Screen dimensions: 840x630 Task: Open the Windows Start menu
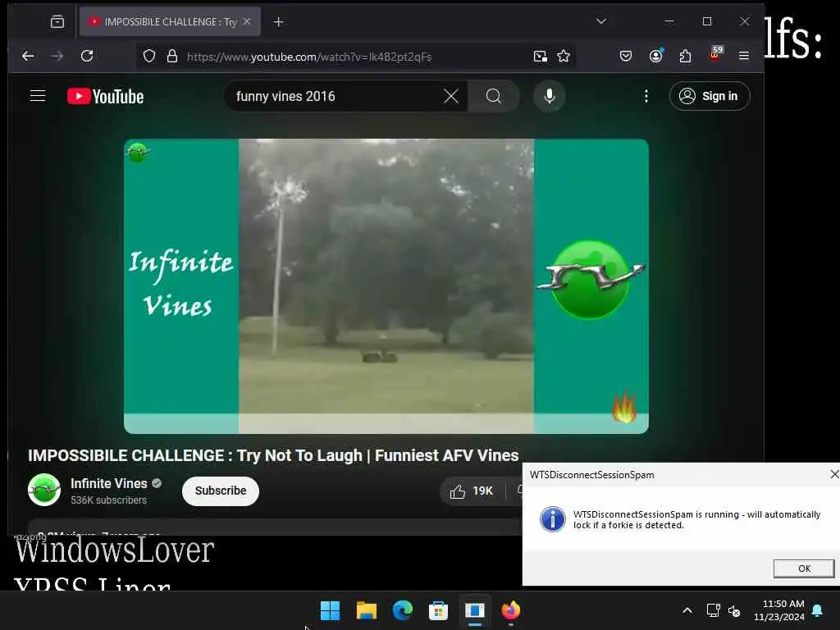tap(330, 610)
